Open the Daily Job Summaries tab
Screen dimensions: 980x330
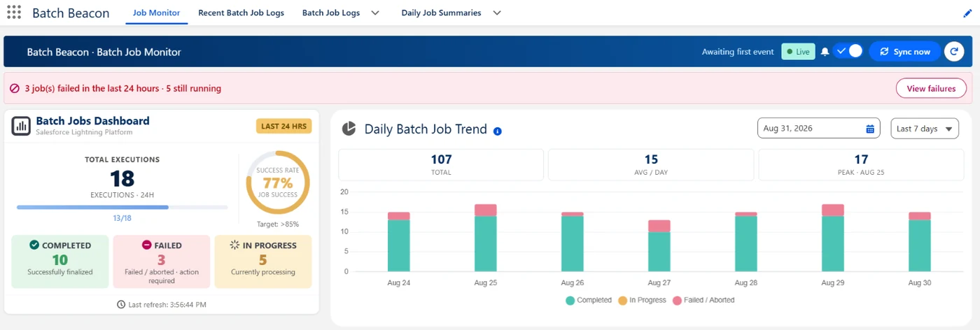pos(441,13)
